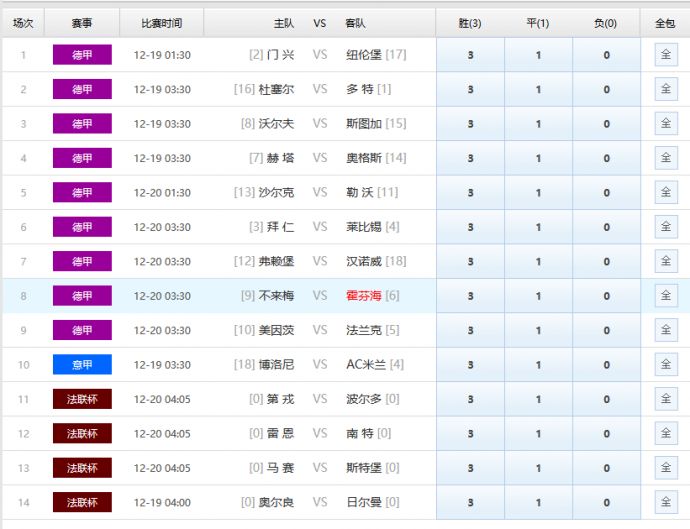The height and width of the screenshot is (529, 690).
Task: Click home team 沙尔克
Action: 276,192
